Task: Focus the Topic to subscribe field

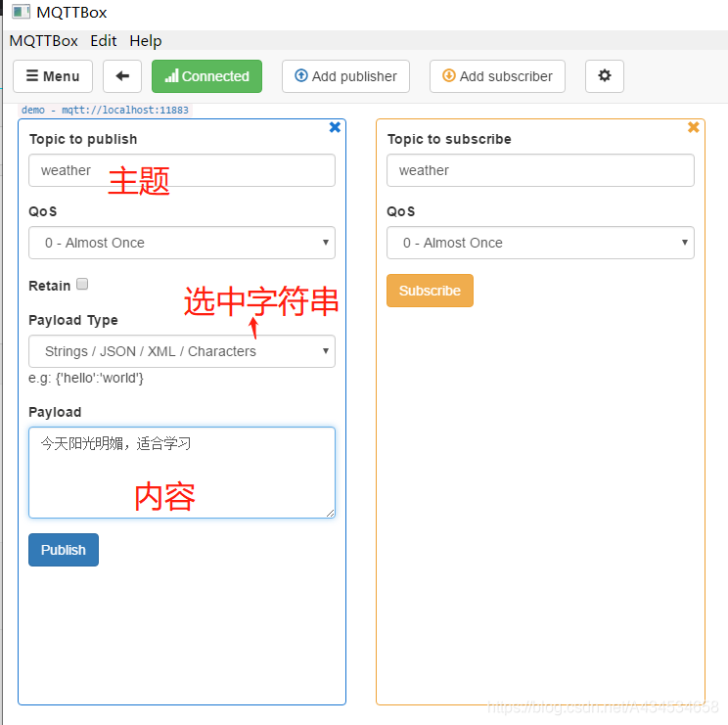Action: pyautogui.click(x=540, y=170)
